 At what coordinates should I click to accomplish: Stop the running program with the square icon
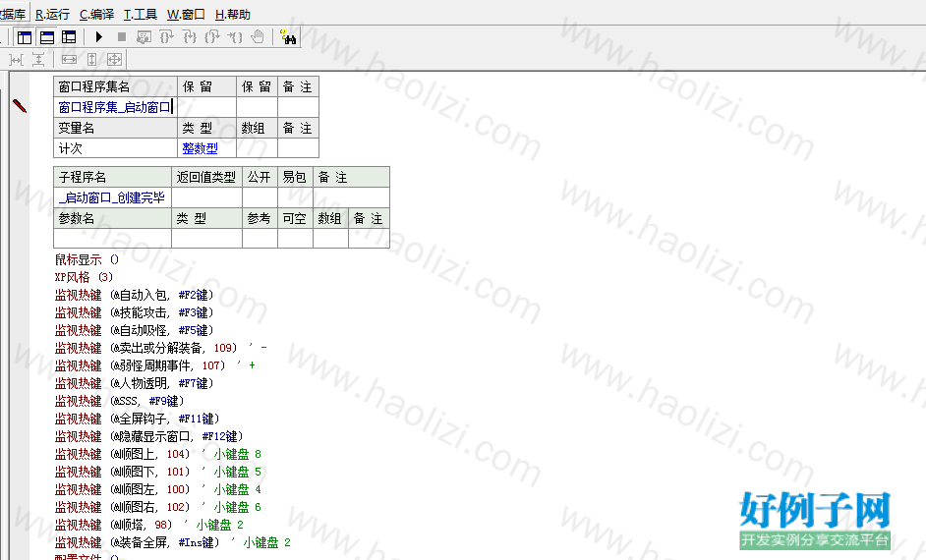click(122, 37)
